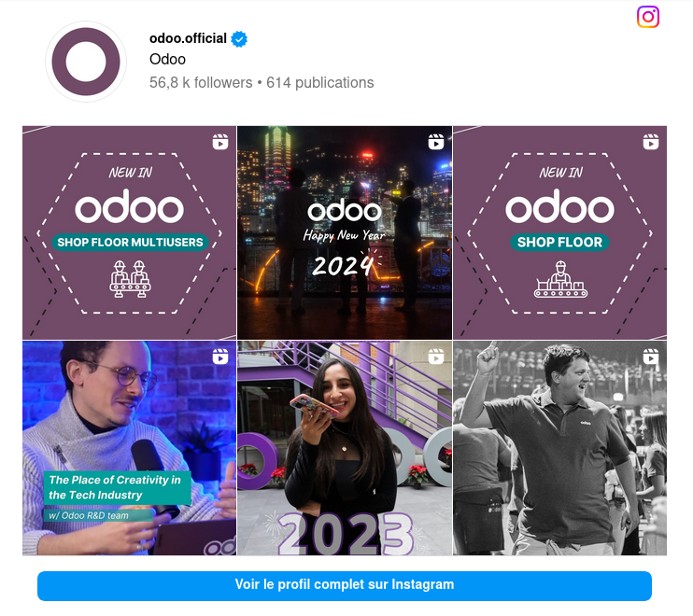Open the 2023 woman with phone post
The height and width of the screenshot is (616, 693).
345,448
